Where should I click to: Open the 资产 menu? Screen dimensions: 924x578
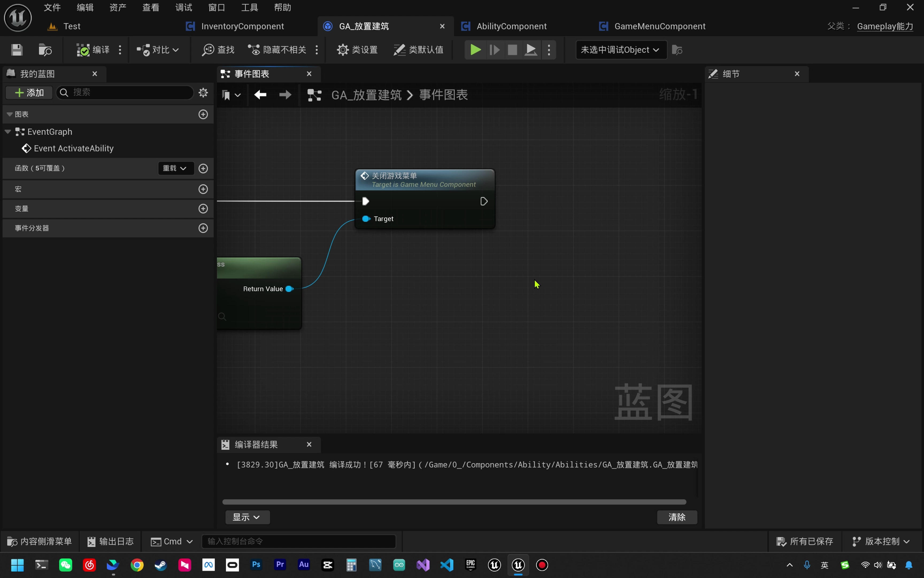[x=118, y=7]
